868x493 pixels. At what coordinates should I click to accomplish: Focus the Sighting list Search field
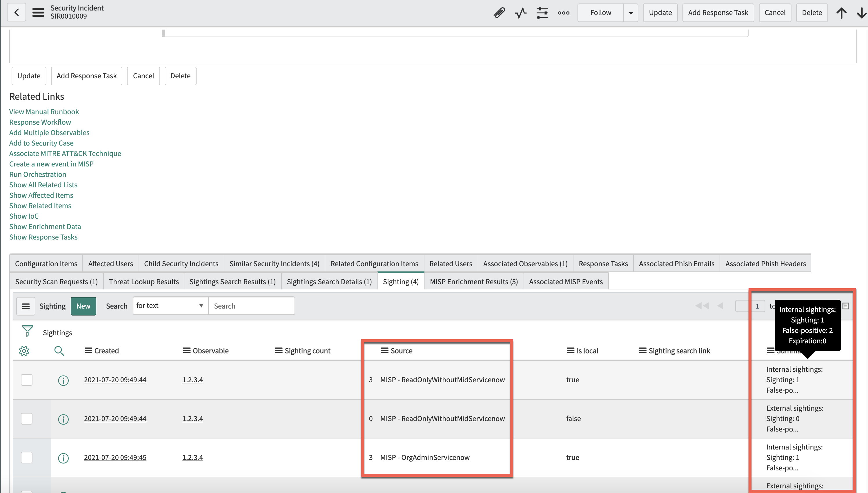click(251, 306)
